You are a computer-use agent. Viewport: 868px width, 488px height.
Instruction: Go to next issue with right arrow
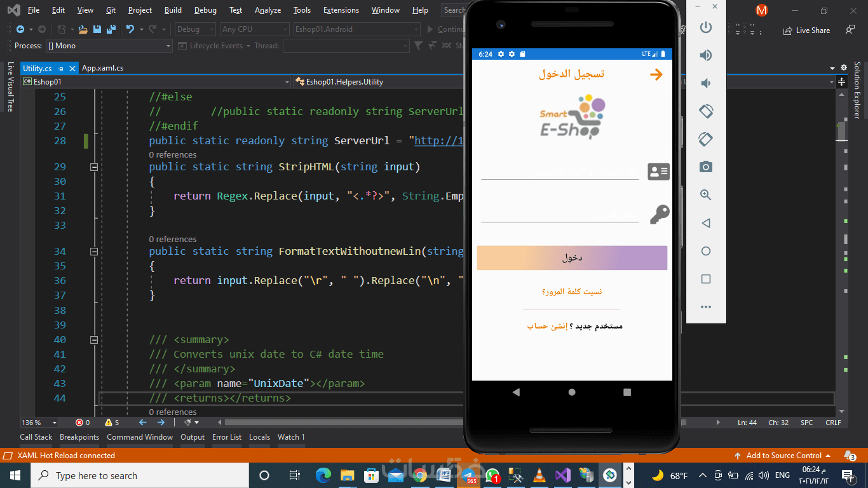(x=161, y=423)
